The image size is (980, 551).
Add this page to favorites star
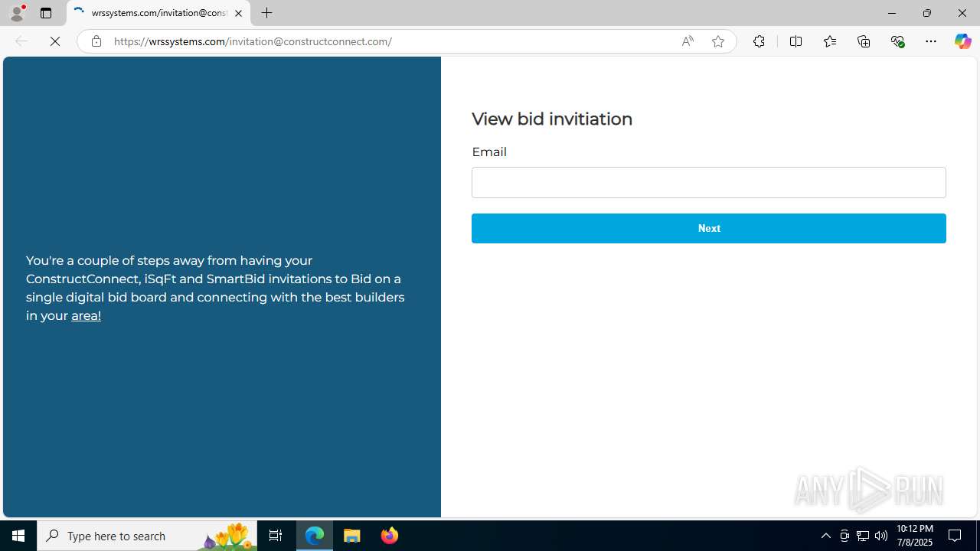pyautogui.click(x=718, y=41)
